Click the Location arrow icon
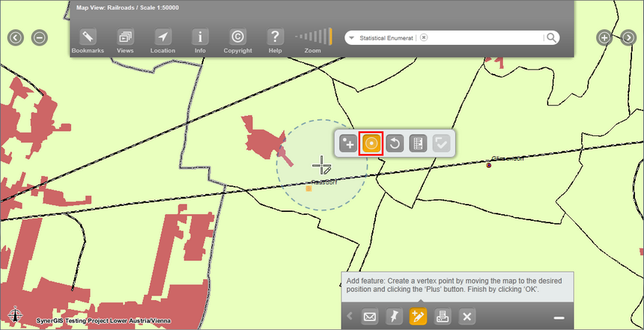The width and height of the screenshot is (644, 330). point(162,39)
